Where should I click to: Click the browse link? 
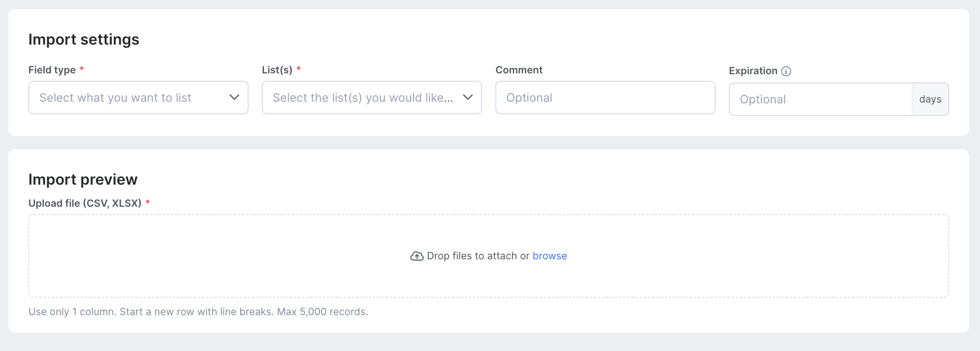(550, 256)
